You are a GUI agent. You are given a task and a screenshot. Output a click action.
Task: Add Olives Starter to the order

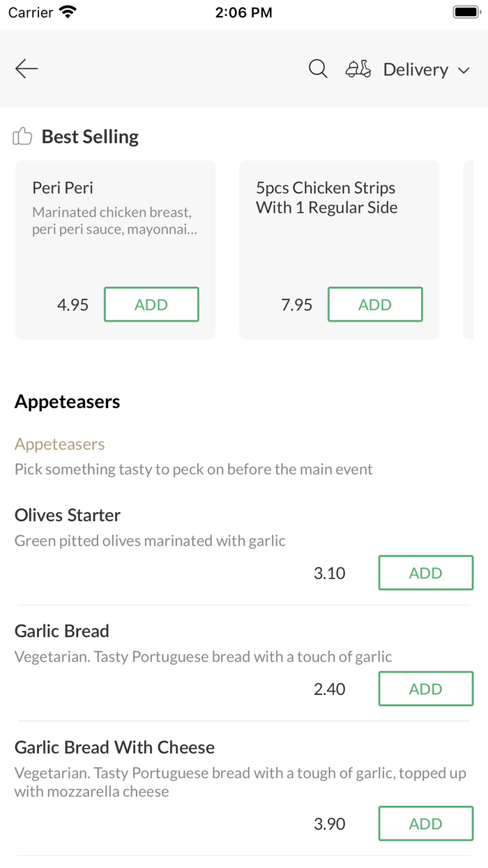(425, 573)
